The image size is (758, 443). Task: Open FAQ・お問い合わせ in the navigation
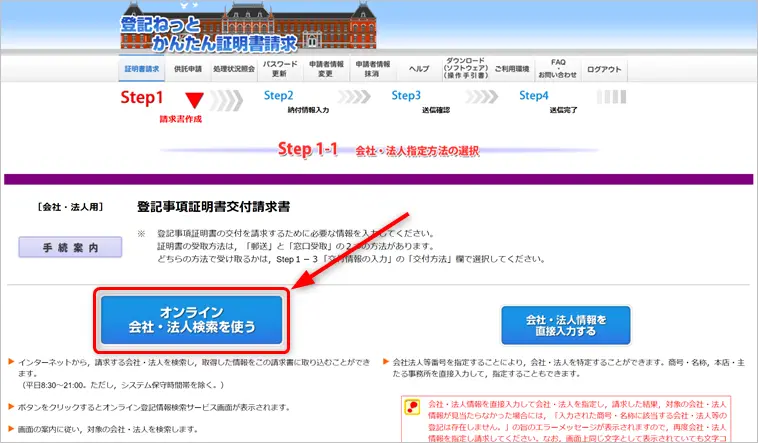click(x=557, y=69)
